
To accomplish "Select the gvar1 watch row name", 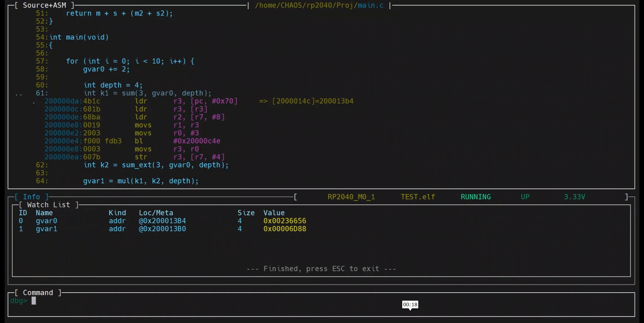I will pyautogui.click(x=47, y=229).
